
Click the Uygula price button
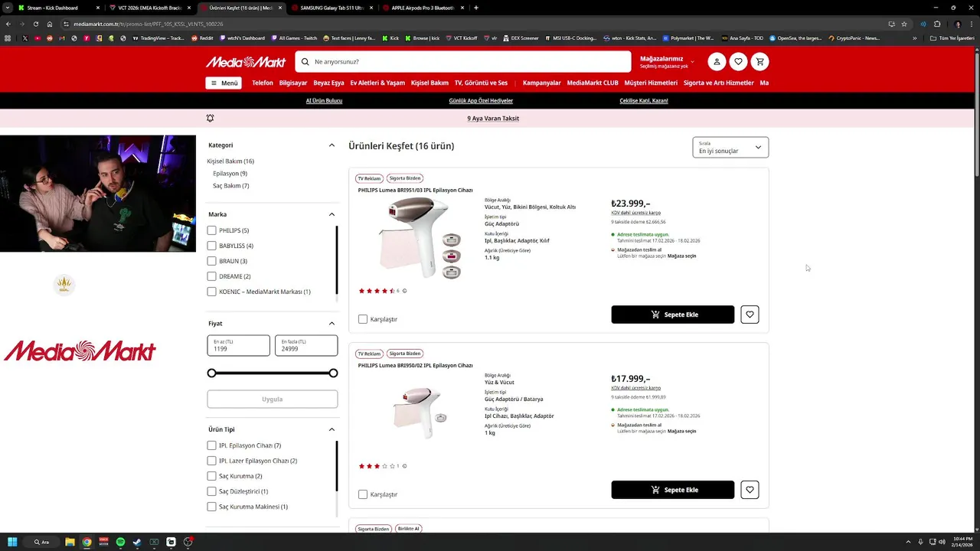273,399
